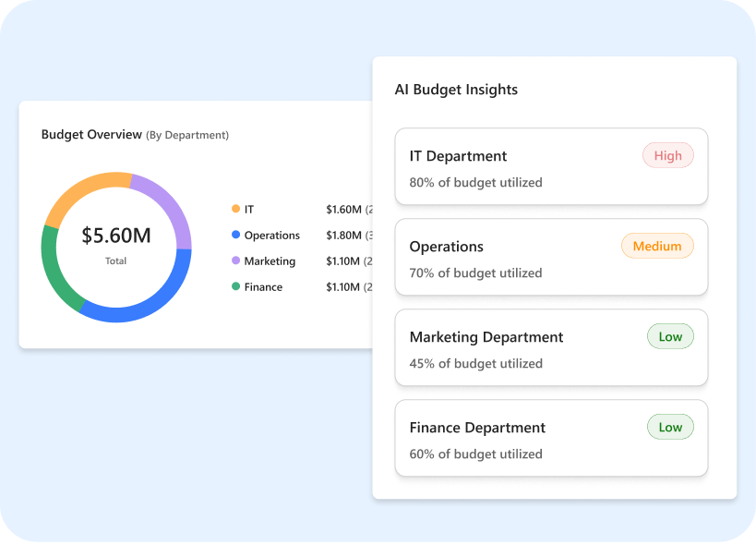Click the 'Budget Overview' heading
The height and width of the screenshot is (545, 756).
(x=91, y=135)
